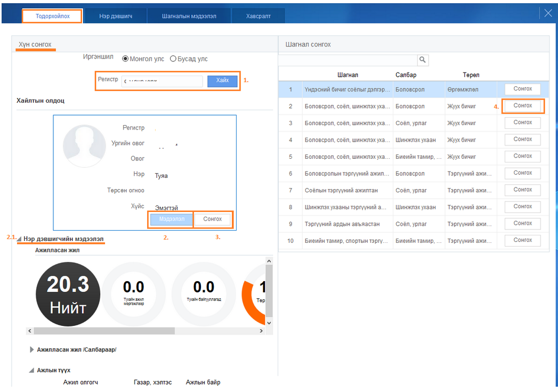
Task: Click the Мэдээлэл button in the profile card
Action: coord(172,219)
